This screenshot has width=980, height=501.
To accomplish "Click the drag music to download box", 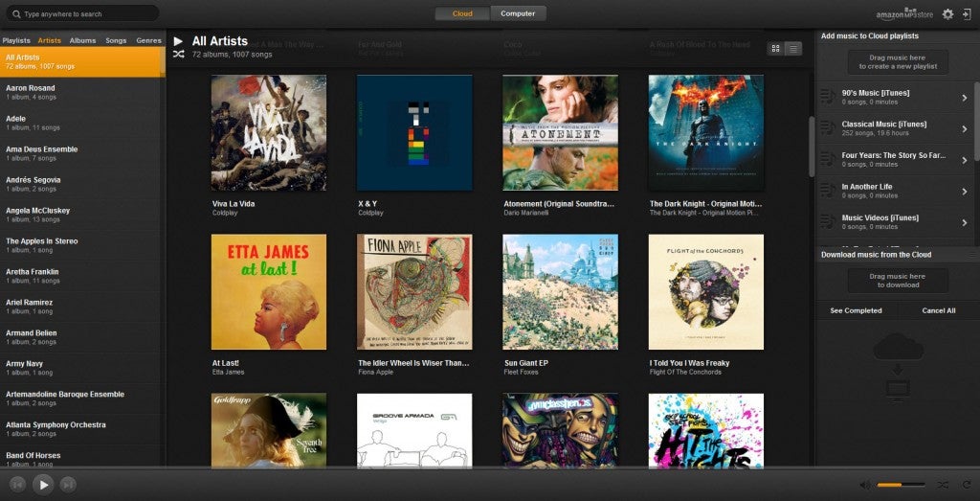I will point(898,281).
